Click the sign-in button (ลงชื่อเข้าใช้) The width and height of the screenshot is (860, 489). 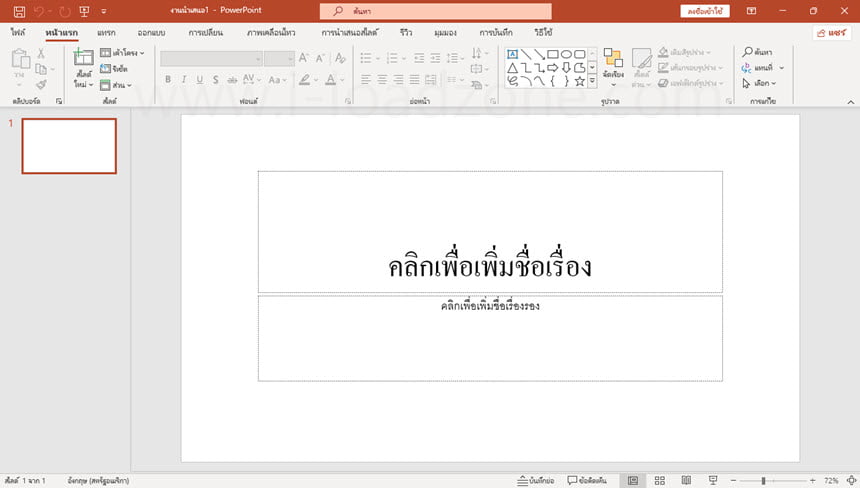(705, 11)
